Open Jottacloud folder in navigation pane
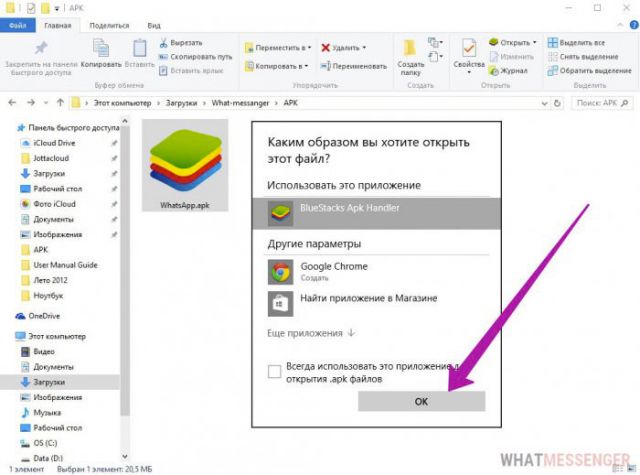 pyautogui.click(x=51, y=158)
